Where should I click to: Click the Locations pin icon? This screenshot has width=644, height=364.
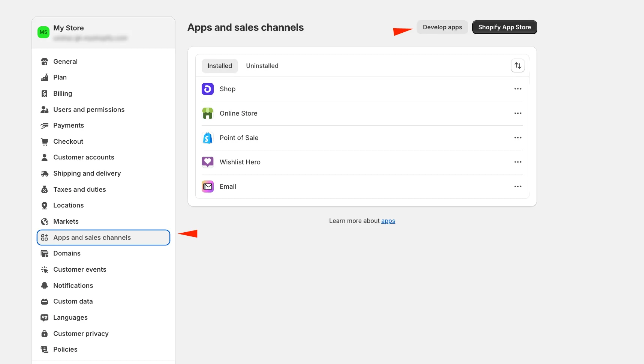45,205
